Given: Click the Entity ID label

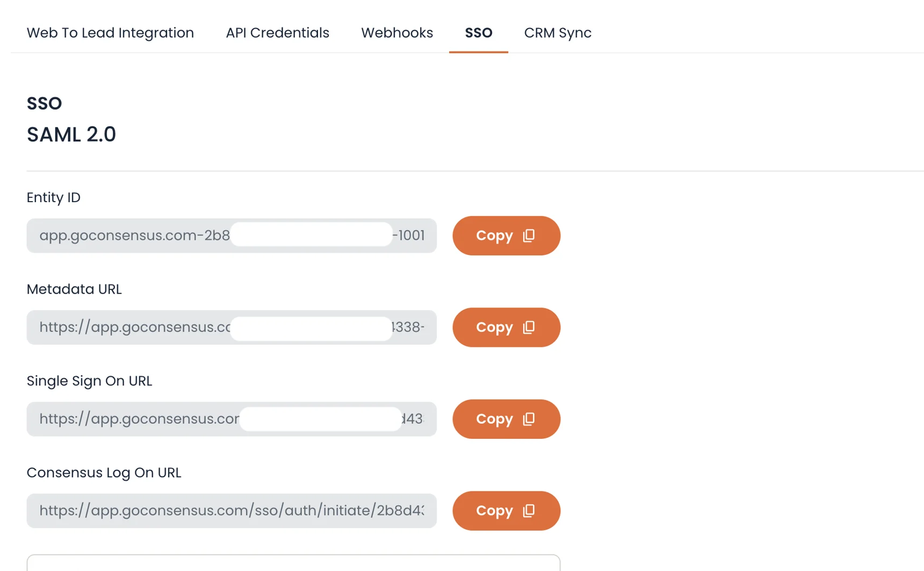Looking at the screenshot, I should click(54, 197).
